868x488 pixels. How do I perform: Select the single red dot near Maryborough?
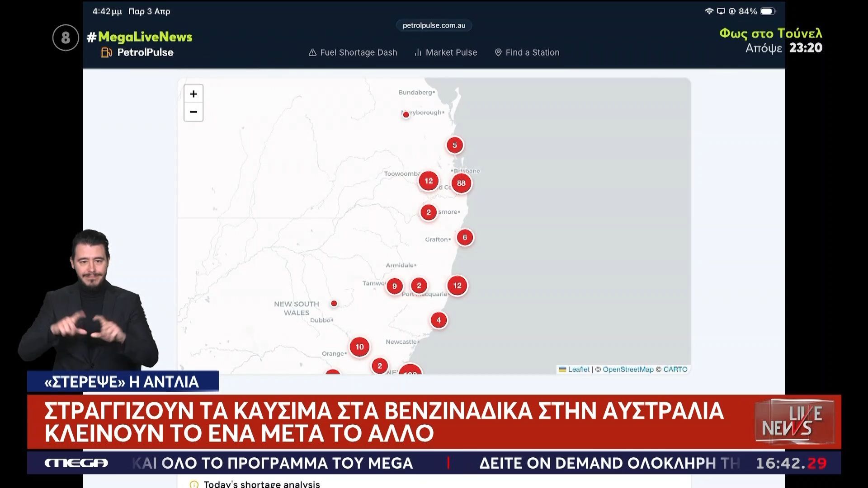click(406, 115)
